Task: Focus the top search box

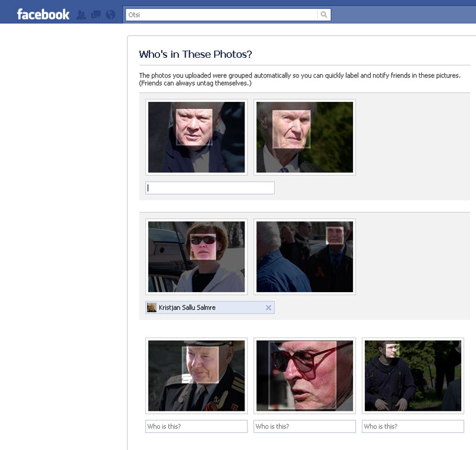Action: point(221,15)
